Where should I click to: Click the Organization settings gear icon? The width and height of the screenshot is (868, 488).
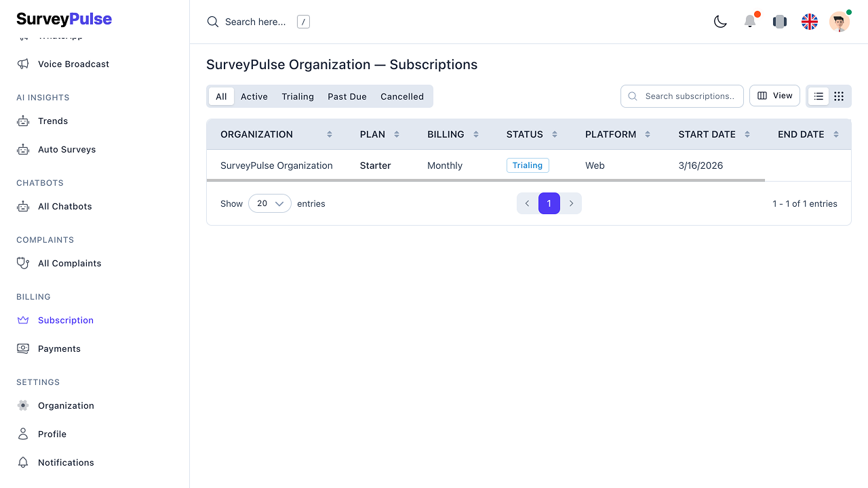coord(23,405)
